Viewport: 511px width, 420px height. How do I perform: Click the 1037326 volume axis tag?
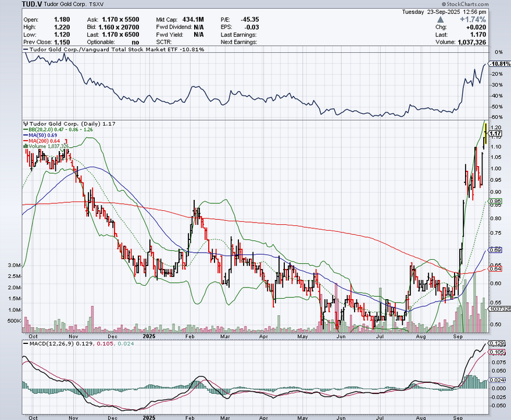tap(499, 309)
